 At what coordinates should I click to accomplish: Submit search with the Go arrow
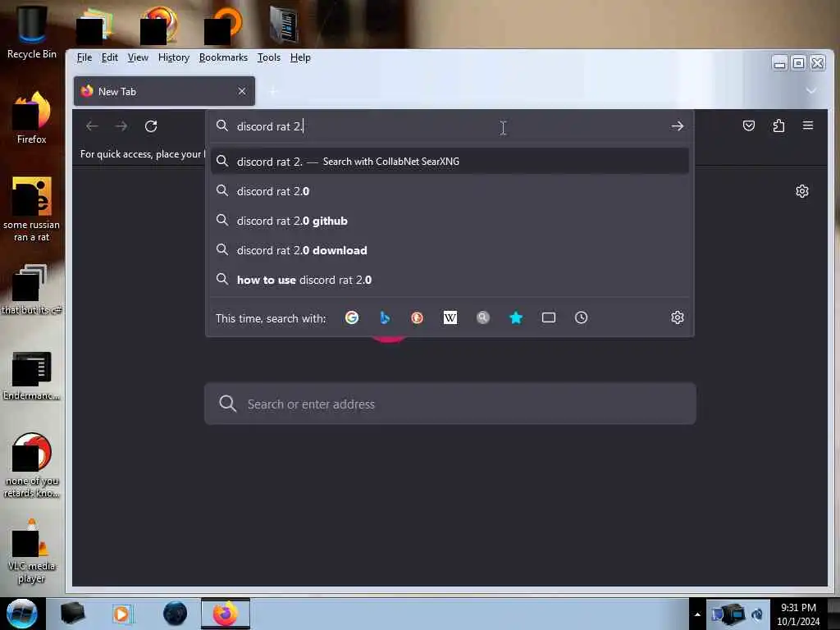click(x=677, y=126)
